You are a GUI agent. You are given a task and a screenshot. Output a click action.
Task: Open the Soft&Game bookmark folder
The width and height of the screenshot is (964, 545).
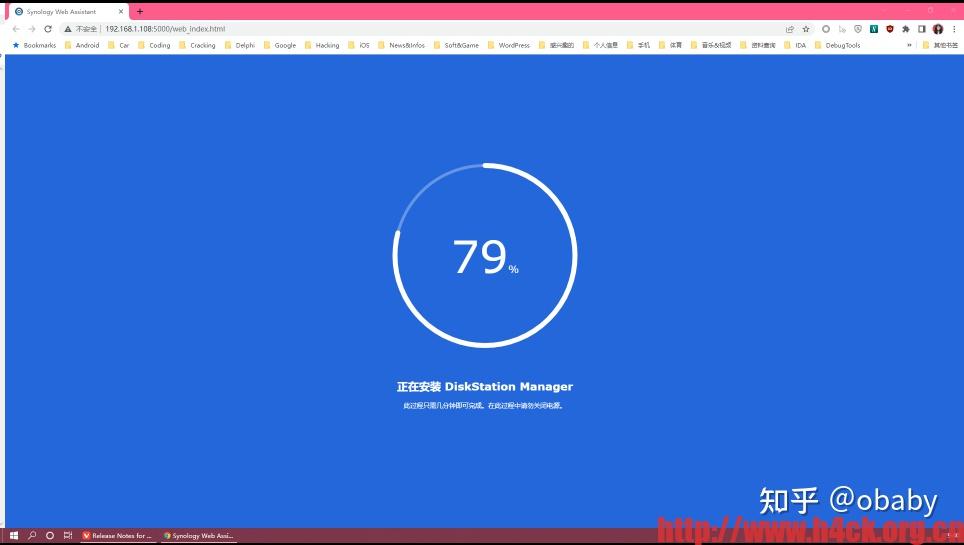click(x=456, y=45)
